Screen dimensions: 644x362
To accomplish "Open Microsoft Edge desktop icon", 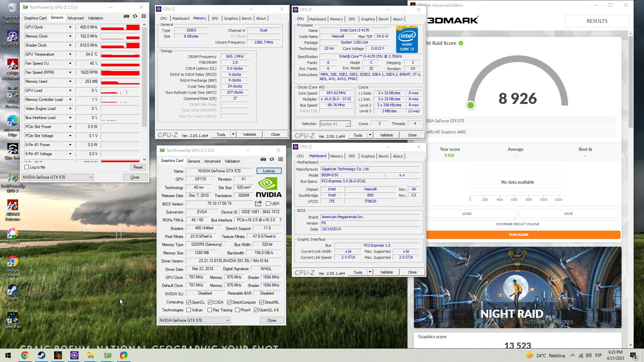I will tap(13, 126).
